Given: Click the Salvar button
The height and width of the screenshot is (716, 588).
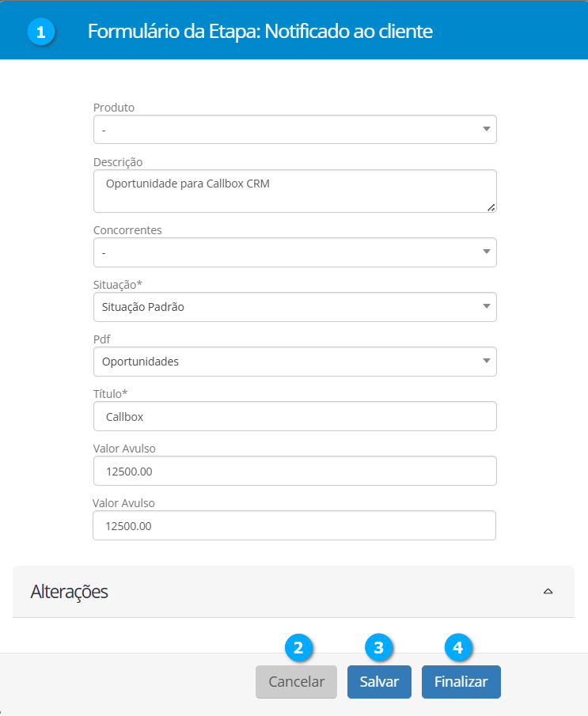Looking at the screenshot, I should pyautogui.click(x=379, y=682).
